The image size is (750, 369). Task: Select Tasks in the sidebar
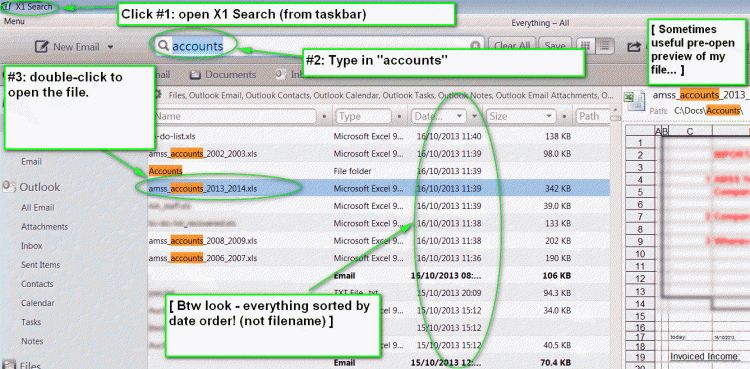click(x=31, y=322)
